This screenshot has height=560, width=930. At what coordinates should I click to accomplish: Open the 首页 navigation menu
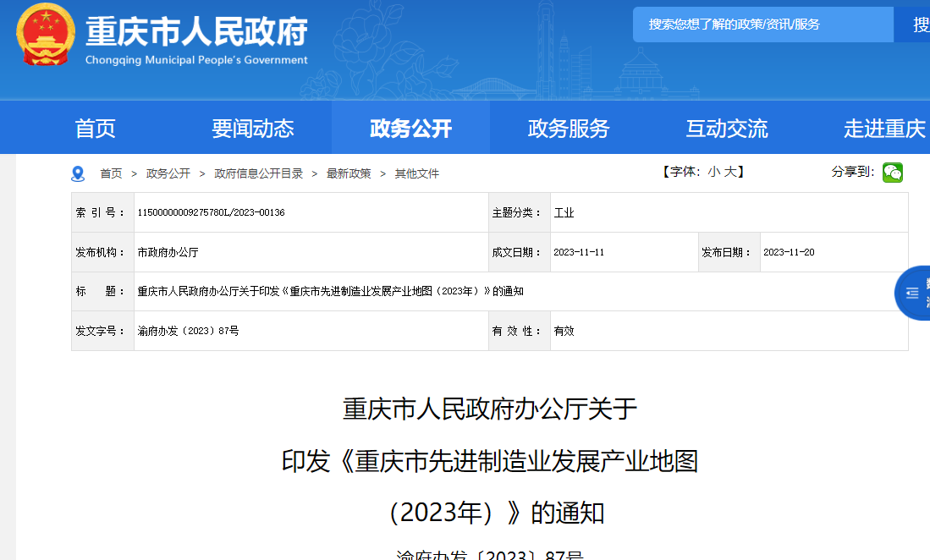point(95,128)
